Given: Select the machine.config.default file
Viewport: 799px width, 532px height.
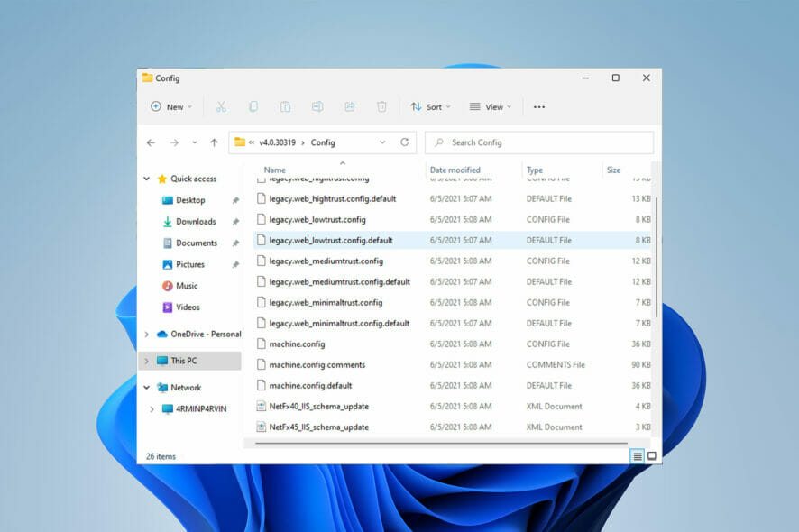Looking at the screenshot, I should [453, 386].
